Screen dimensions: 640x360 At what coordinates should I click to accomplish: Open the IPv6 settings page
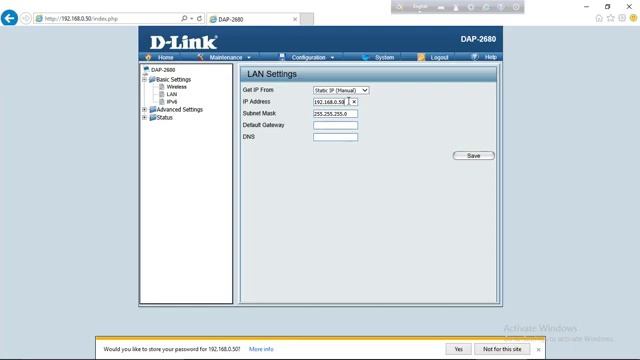[171, 102]
